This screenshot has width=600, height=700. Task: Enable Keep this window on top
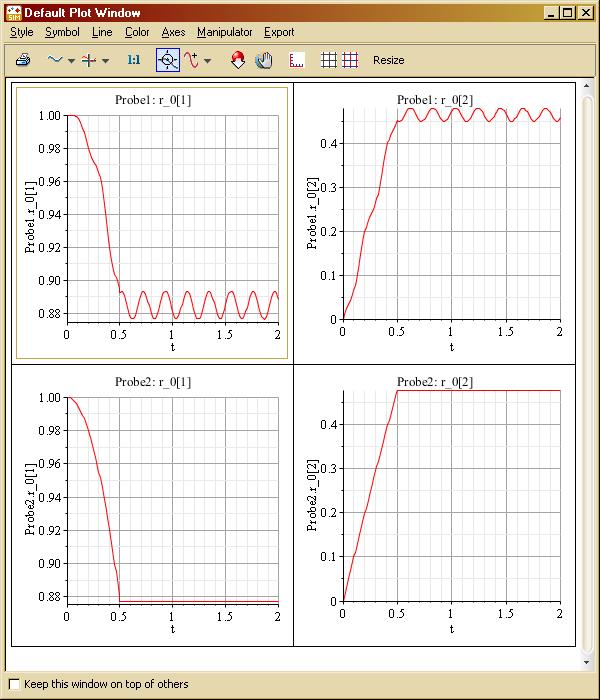(x=13, y=684)
